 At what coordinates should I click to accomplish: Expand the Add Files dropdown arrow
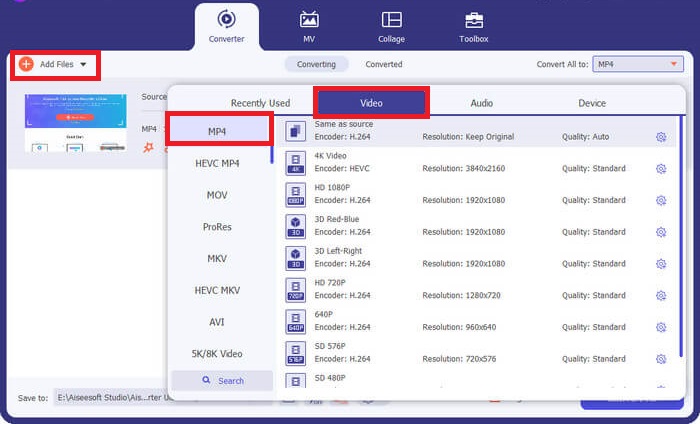(83, 65)
